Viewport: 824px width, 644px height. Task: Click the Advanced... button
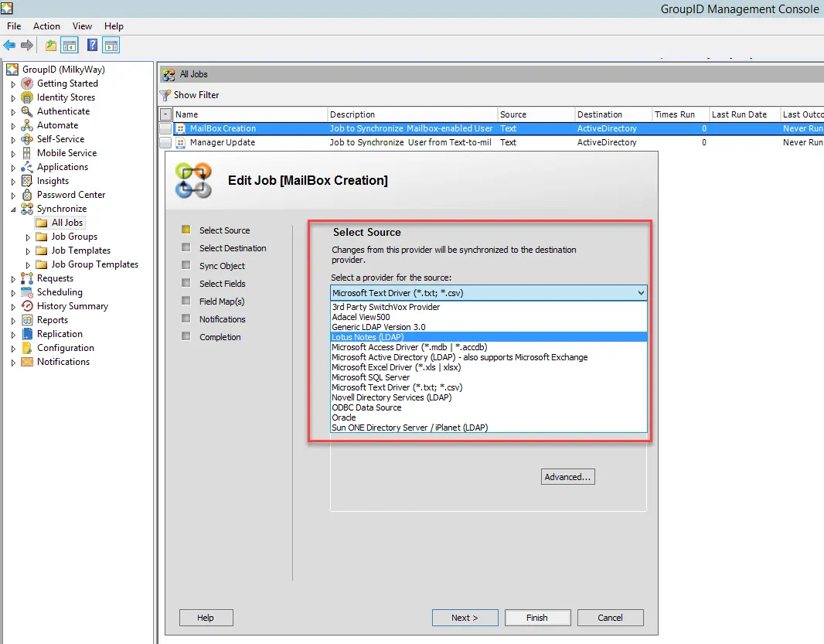(x=568, y=477)
